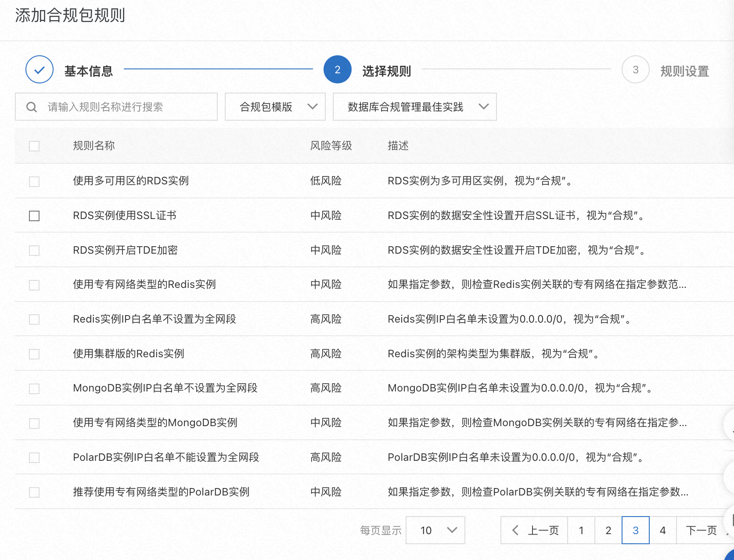
Task: Click description Redis实例的架构类型为集群版
Action: pos(493,354)
